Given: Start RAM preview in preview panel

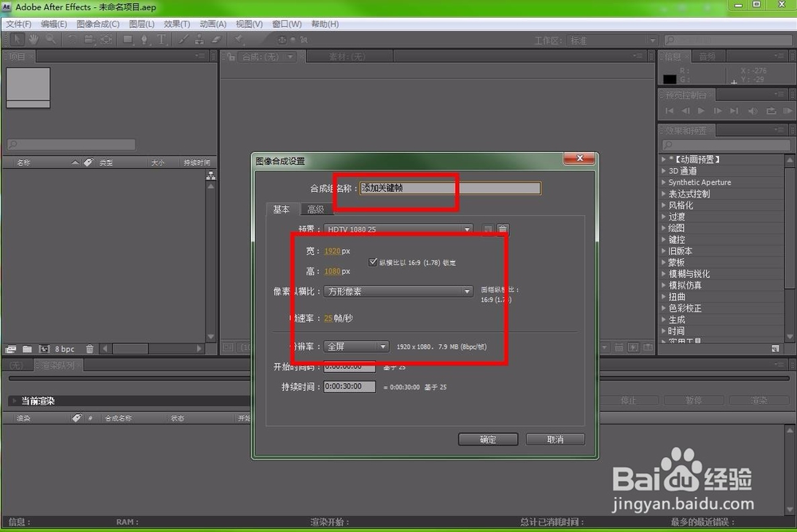Looking at the screenshot, I should (787, 111).
